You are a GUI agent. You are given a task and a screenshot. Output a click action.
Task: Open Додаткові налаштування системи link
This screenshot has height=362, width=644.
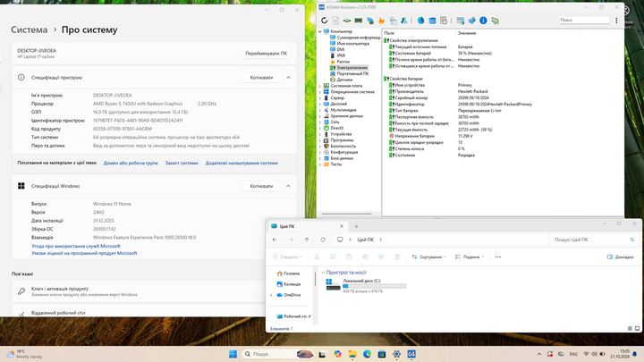point(241,163)
